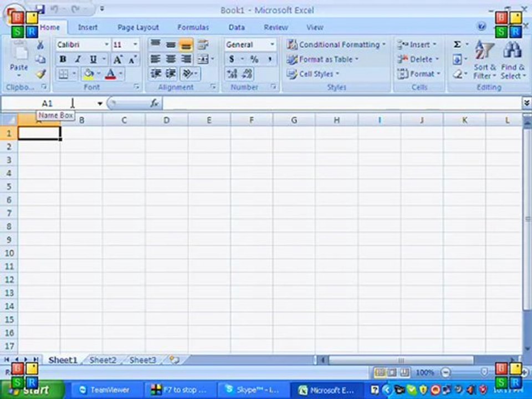The width and height of the screenshot is (532, 399).
Task: Open the Orientation options
Action: tap(188, 74)
